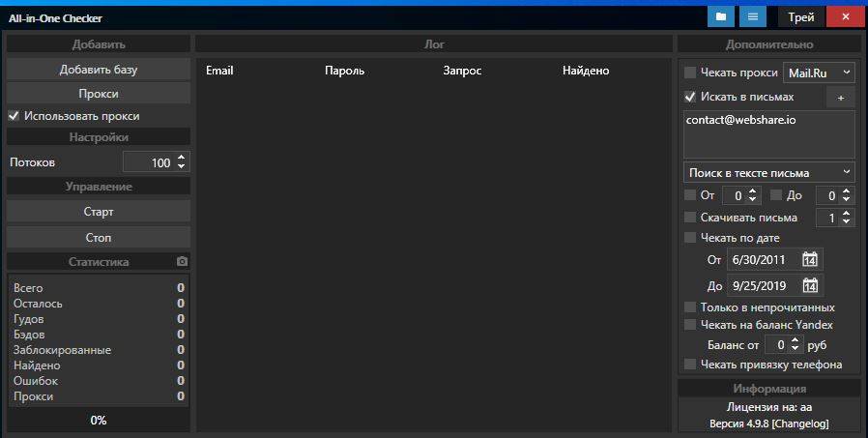Click the Запрос column header

coord(462,71)
